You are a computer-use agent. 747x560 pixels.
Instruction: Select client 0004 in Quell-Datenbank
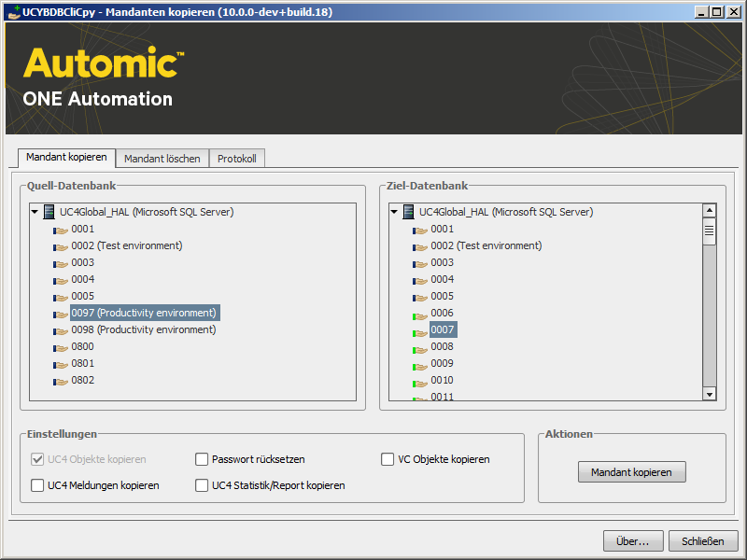(x=83, y=279)
